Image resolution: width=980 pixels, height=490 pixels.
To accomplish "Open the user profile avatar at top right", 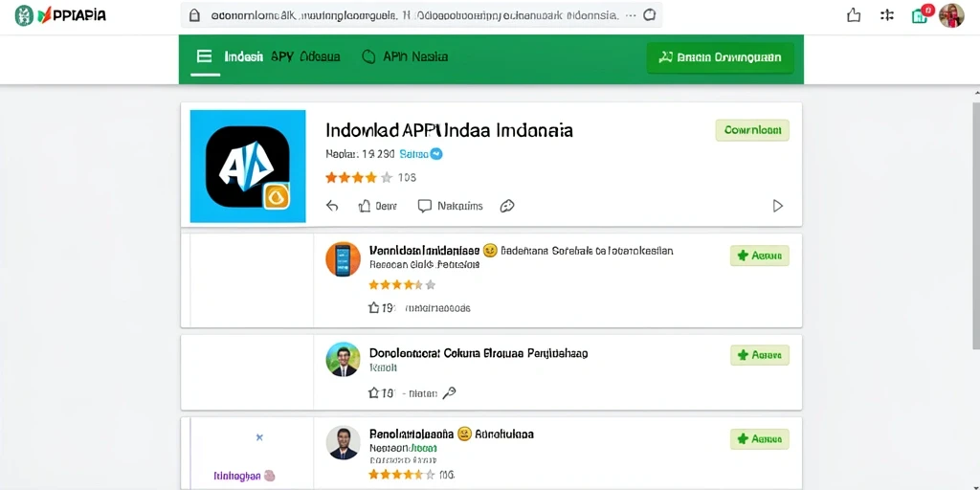I will click(x=951, y=15).
